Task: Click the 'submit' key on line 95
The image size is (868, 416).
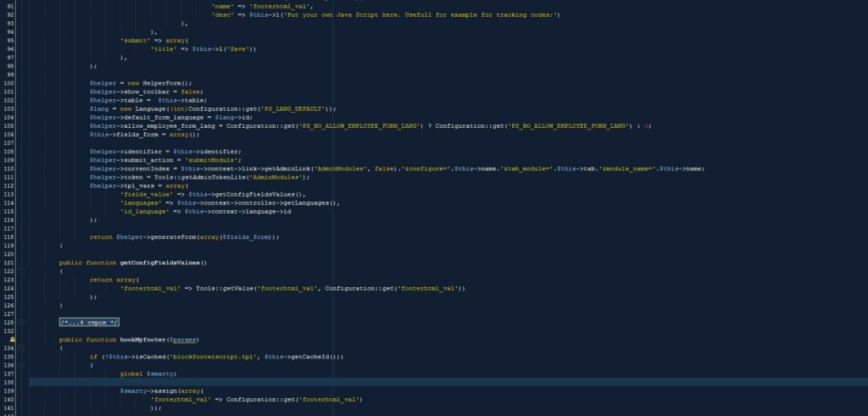Action: (135, 41)
